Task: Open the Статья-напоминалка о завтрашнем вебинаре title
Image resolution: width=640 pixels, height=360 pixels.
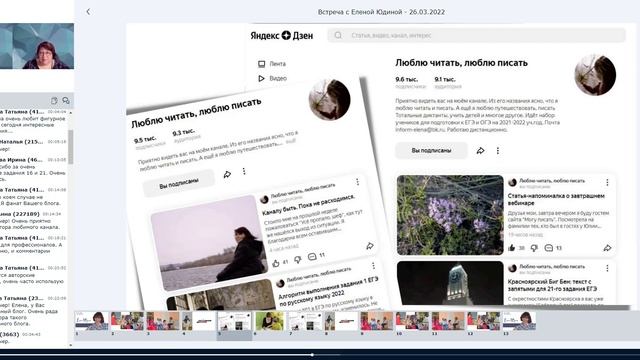Action: [556, 199]
